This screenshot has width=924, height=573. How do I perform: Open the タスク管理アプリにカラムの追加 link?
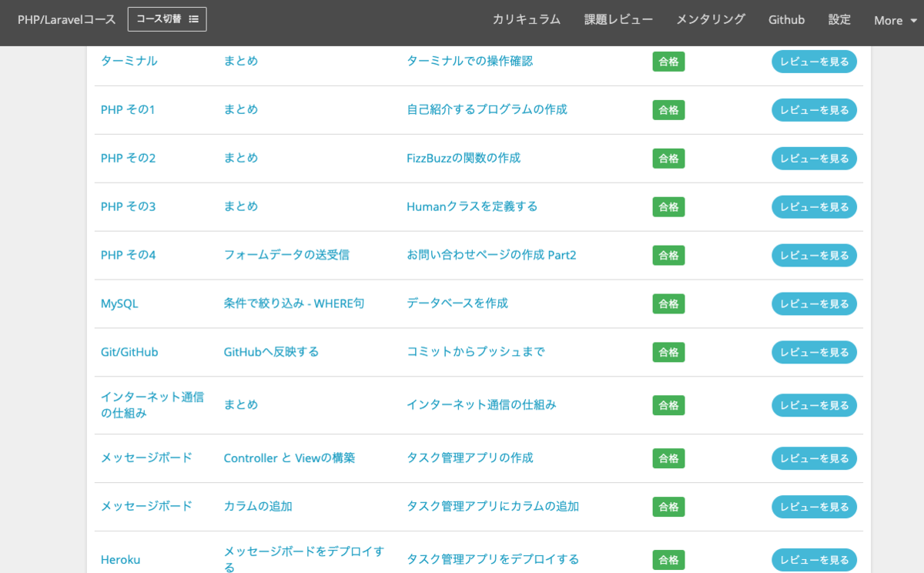(494, 507)
